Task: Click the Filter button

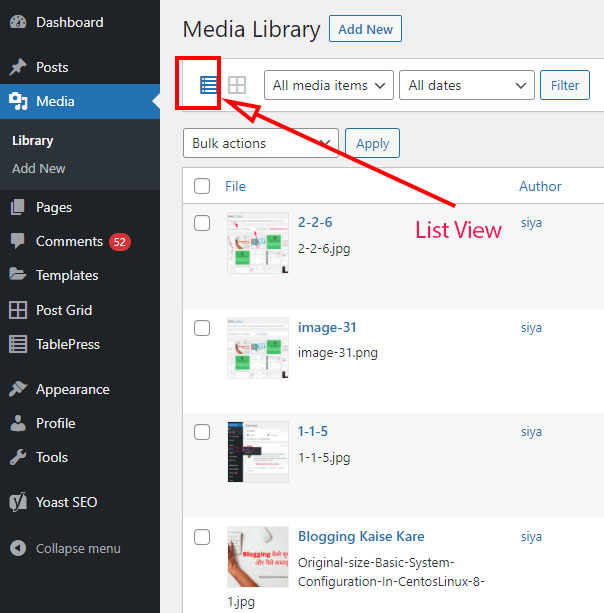Action: point(565,85)
